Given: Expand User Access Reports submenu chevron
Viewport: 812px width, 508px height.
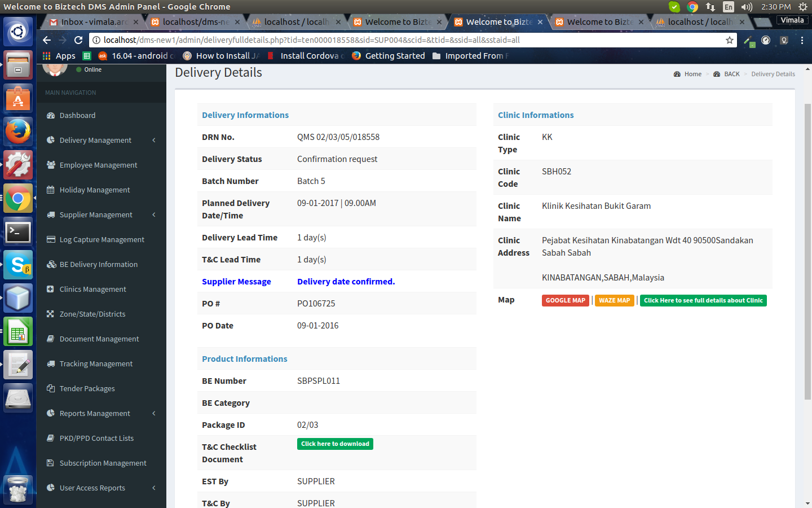Looking at the screenshot, I should (x=154, y=488).
